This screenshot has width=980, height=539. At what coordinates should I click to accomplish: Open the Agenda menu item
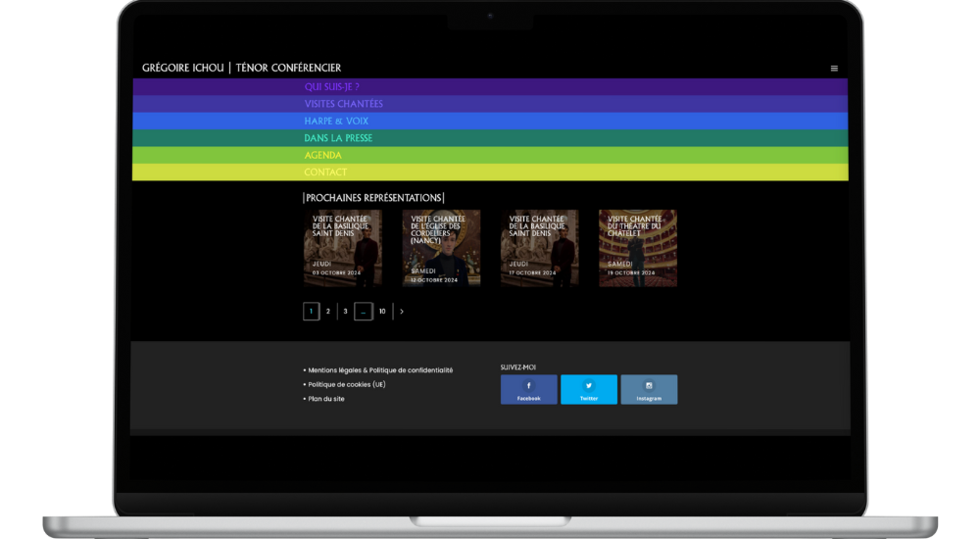pos(322,155)
